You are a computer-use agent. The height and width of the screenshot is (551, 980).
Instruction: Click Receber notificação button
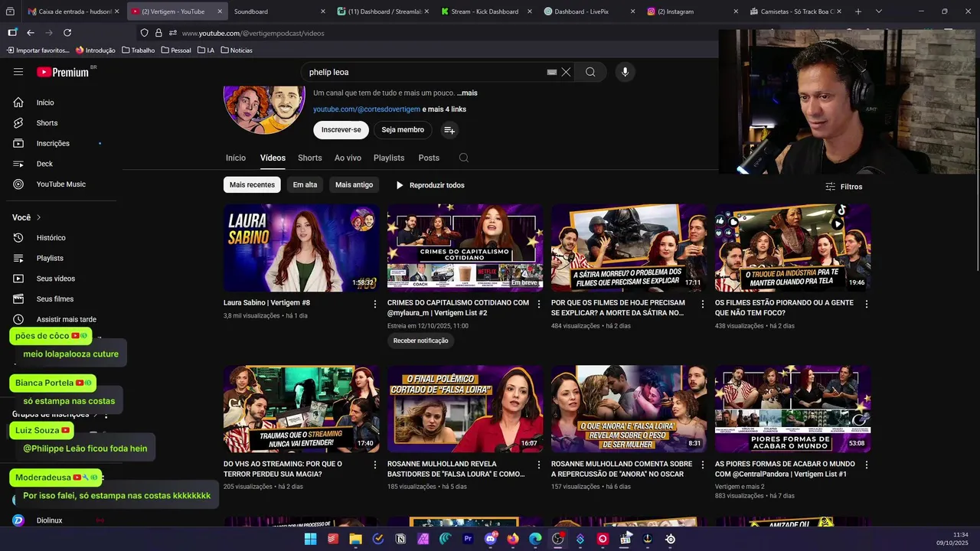[420, 341]
